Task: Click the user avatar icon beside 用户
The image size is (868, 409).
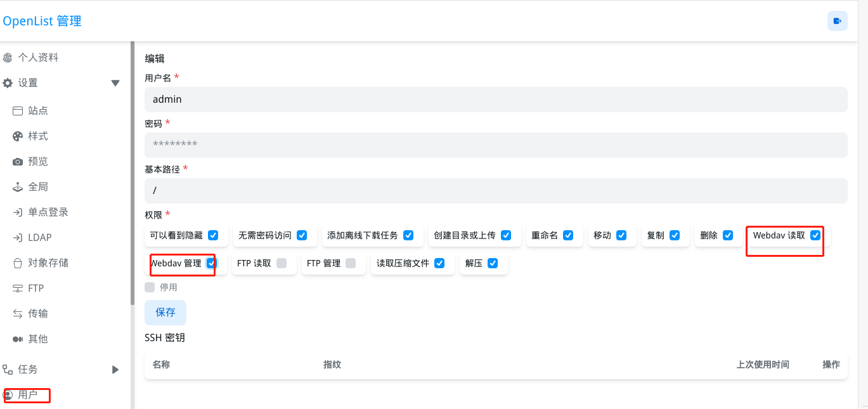Action: [x=8, y=395]
